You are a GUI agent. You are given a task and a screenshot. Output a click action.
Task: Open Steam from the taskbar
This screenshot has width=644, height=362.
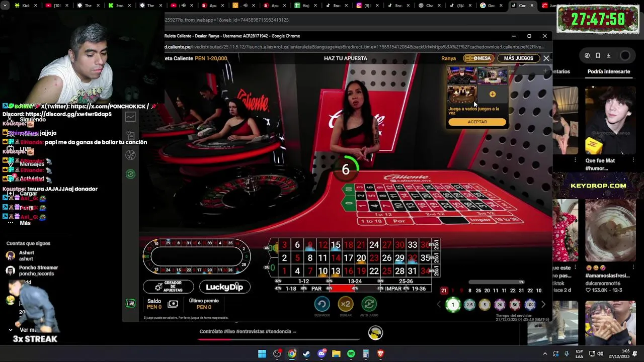[x=306, y=354]
